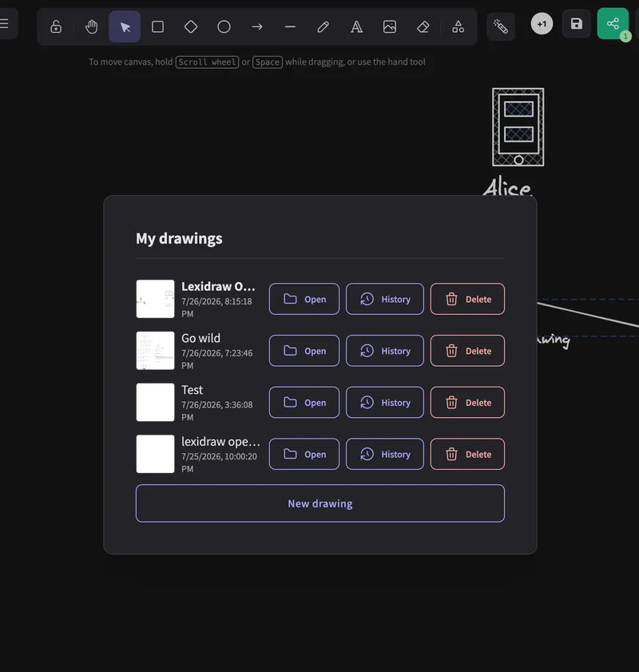This screenshot has width=639, height=672.
Task: Click the Test title text
Action: tap(192, 390)
